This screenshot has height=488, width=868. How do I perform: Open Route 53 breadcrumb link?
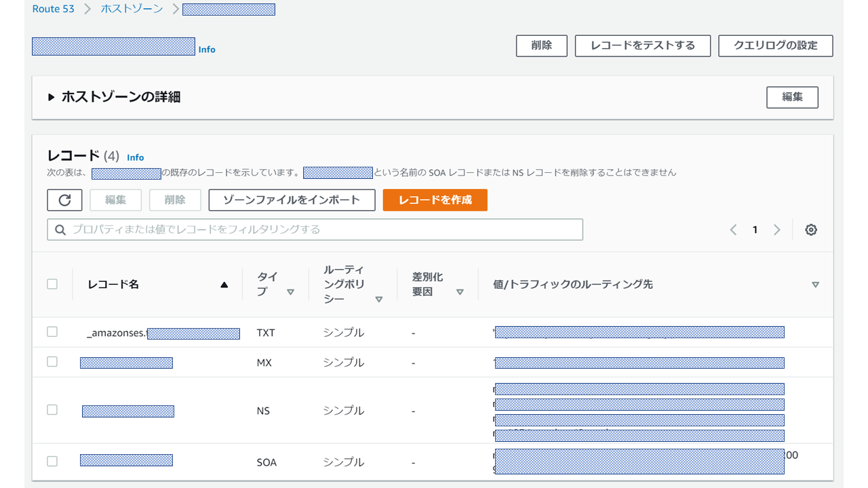click(54, 9)
